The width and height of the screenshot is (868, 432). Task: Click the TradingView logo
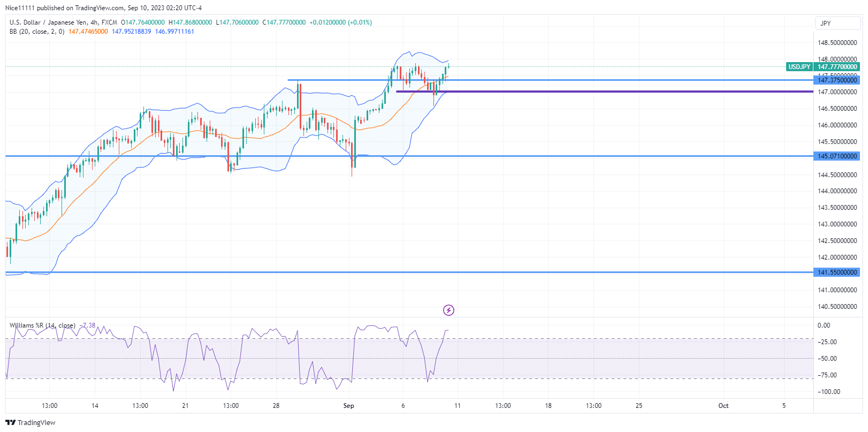point(31,422)
